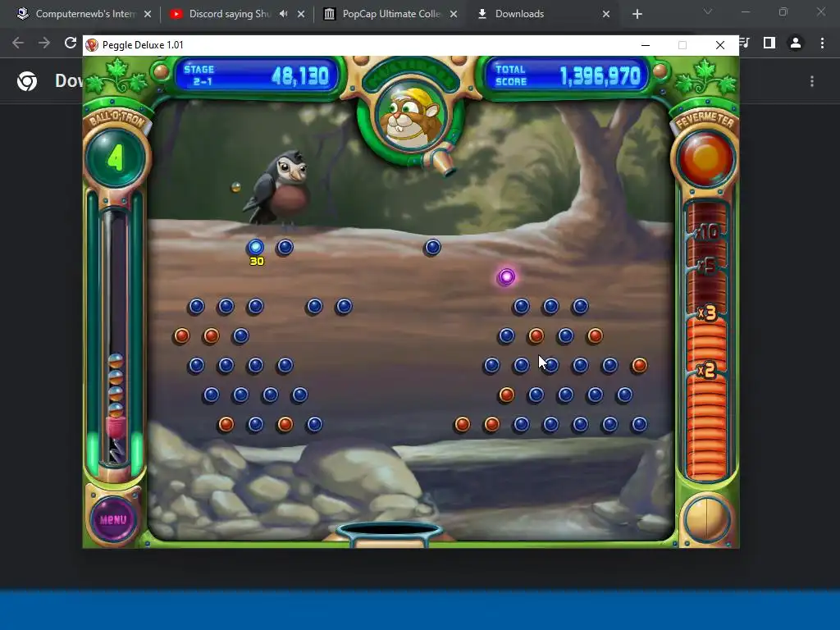The height and width of the screenshot is (630, 840).
Task: Switch to Computernewb's Internet tab
Action: tap(83, 14)
